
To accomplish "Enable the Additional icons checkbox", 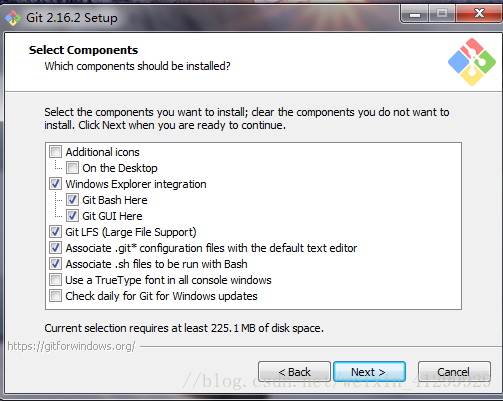I will (55, 152).
